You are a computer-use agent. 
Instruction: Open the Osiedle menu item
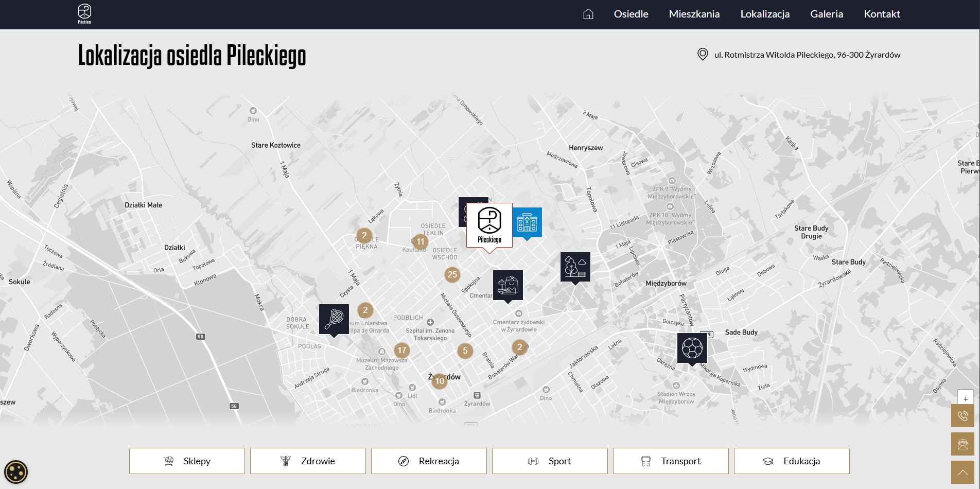pos(631,14)
